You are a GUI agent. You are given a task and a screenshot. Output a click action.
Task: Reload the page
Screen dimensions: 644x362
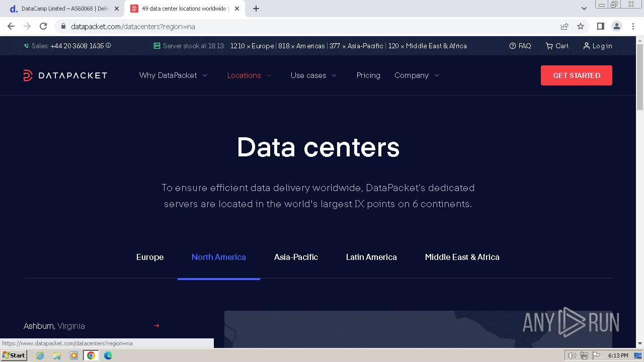click(43, 26)
